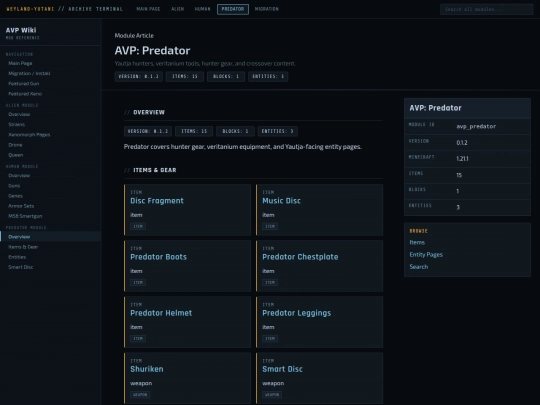Switch to the Human top navigation tab
Screen dimensions: 540x405
tap(202, 9)
